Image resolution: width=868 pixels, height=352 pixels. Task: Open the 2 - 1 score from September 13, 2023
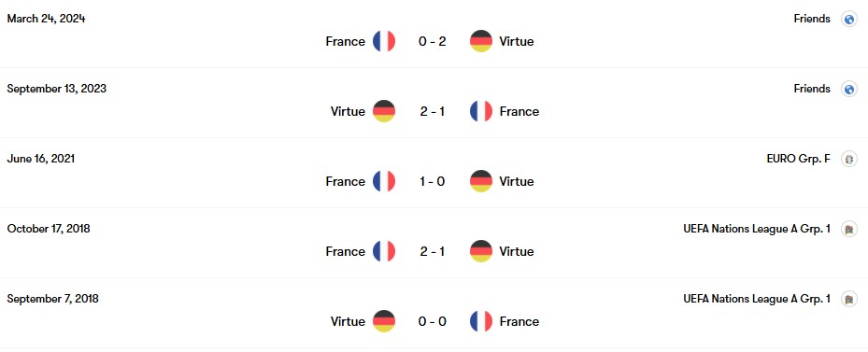point(433,111)
